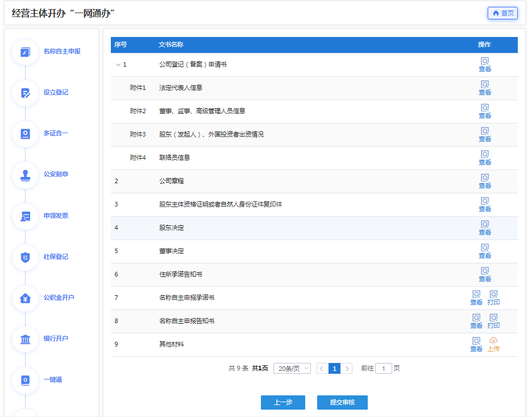The image size is (532, 417).
Task: Click the 提交审核 button
Action: click(x=342, y=402)
